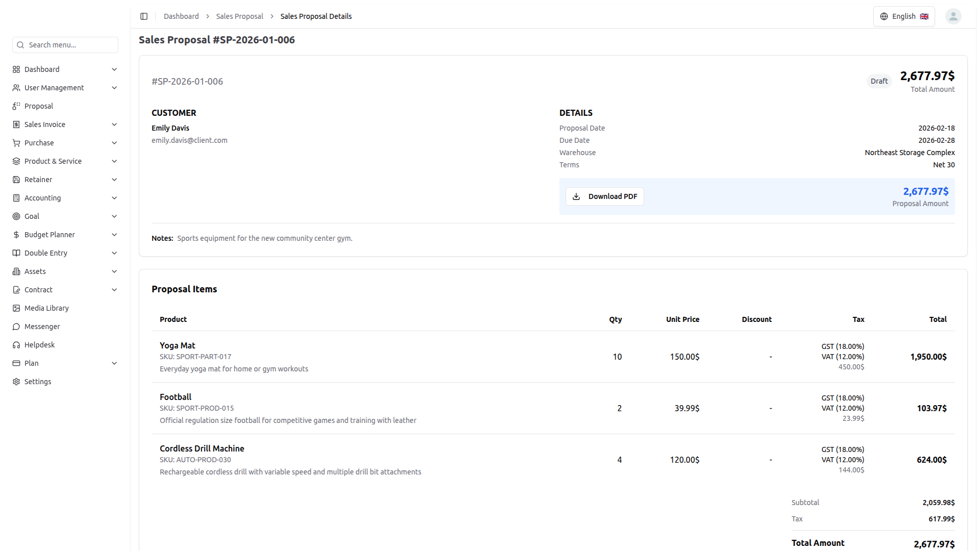Click the user avatar icon
Viewport: 980px width, 551px height.
[953, 16]
